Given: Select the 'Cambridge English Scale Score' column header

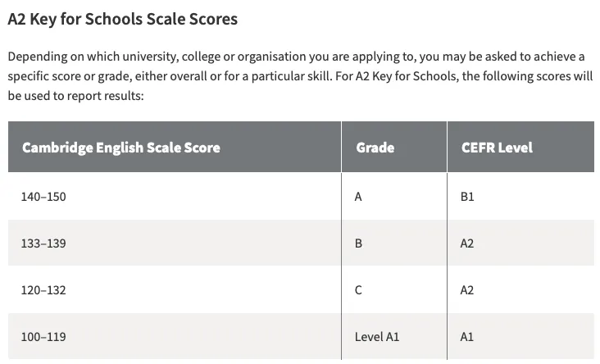Looking at the screenshot, I should click(121, 148).
